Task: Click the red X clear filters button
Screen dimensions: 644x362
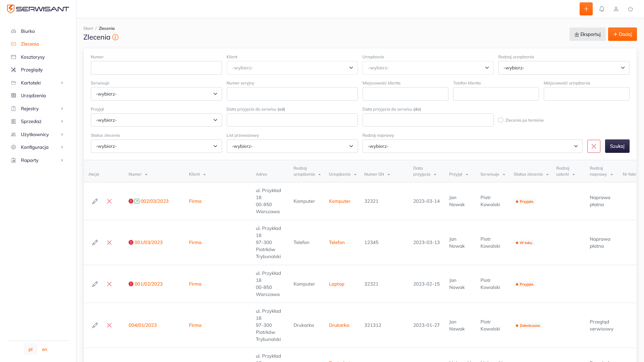Action: tap(594, 146)
